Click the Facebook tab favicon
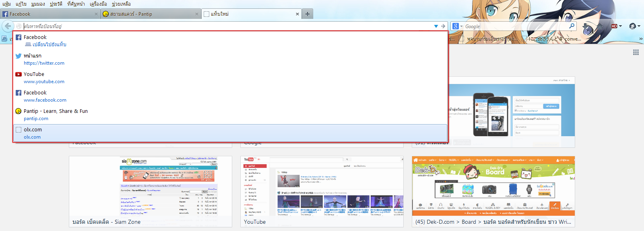The image size is (644, 231). click(5, 14)
